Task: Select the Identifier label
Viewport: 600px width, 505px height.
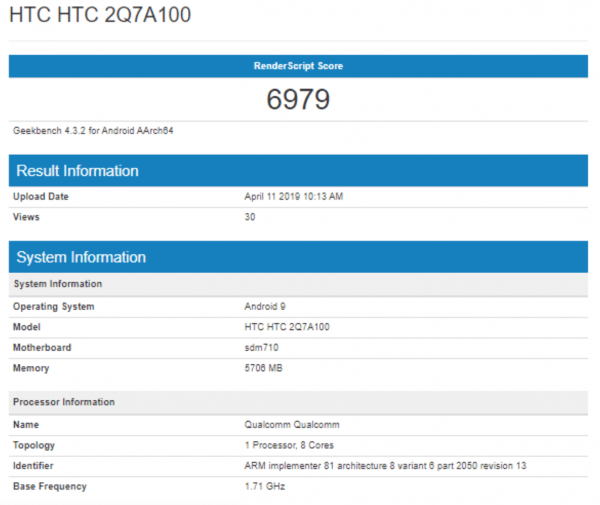Action: point(33,466)
